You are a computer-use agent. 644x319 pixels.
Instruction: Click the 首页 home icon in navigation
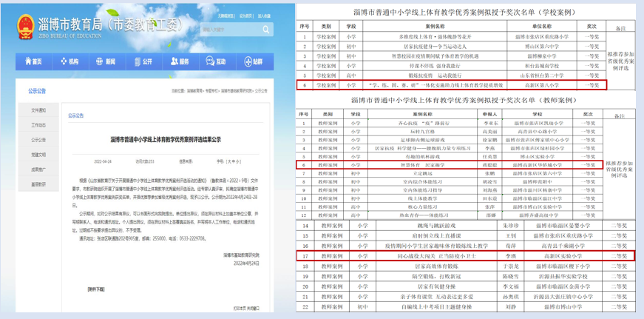[34, 62]
